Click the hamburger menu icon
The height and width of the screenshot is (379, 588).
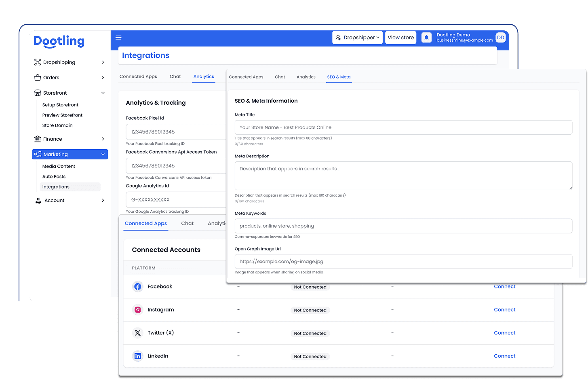click(118, 38)
